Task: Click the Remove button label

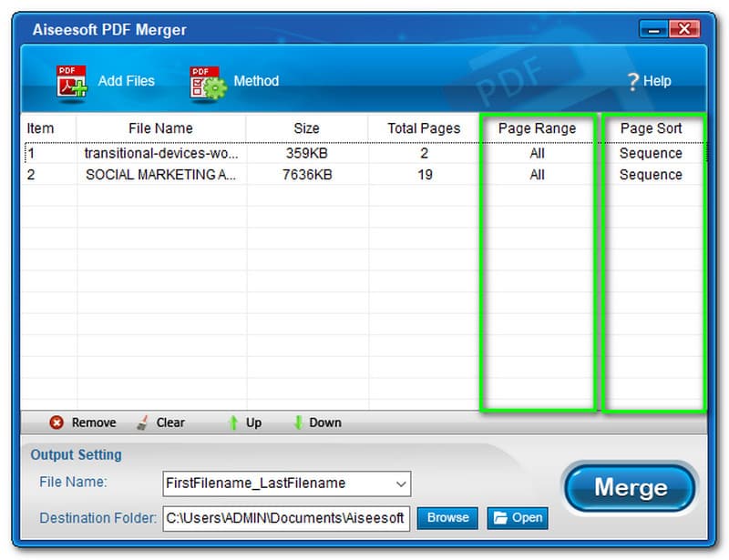Action: pyautogui.click(x=94, y=423)
